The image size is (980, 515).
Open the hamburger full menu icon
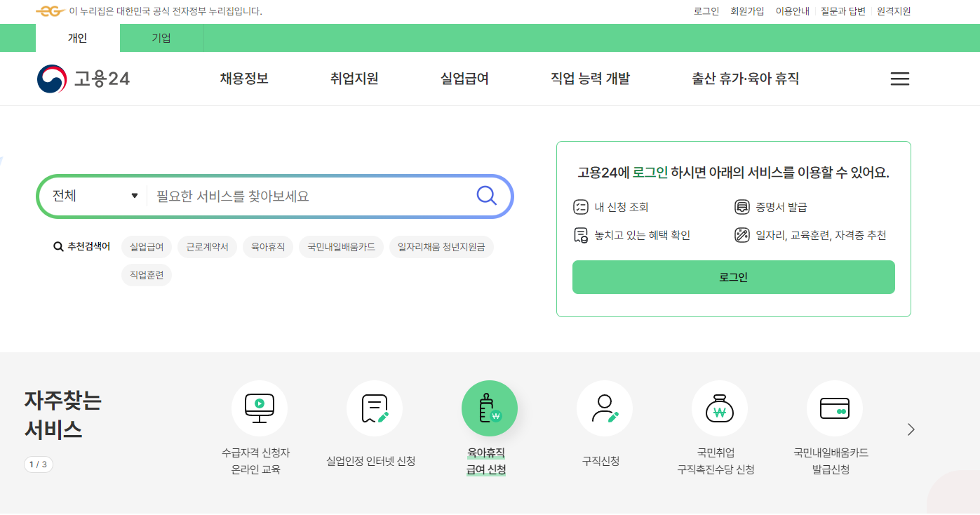coord(899,79)
